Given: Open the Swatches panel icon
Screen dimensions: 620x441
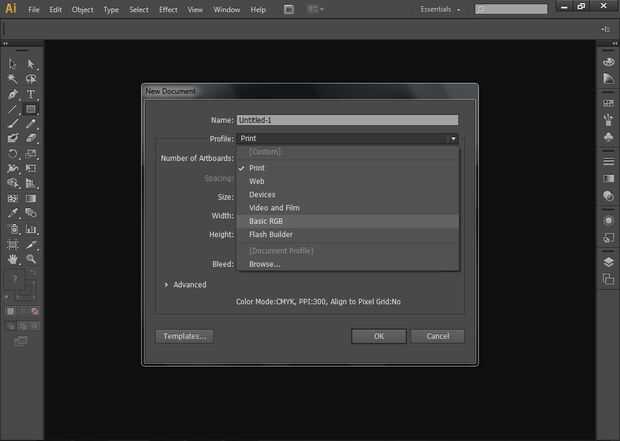Looking at the screenshot, I should [x=609, y=103].
